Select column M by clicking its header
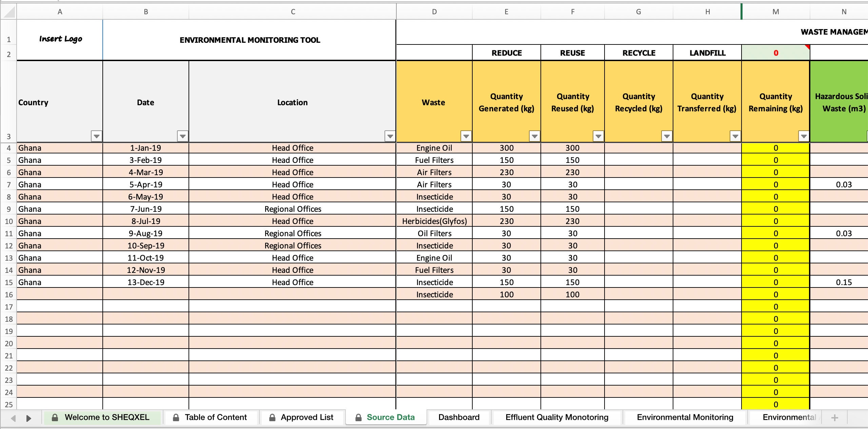The image size is (868, 429). point(775,12)
